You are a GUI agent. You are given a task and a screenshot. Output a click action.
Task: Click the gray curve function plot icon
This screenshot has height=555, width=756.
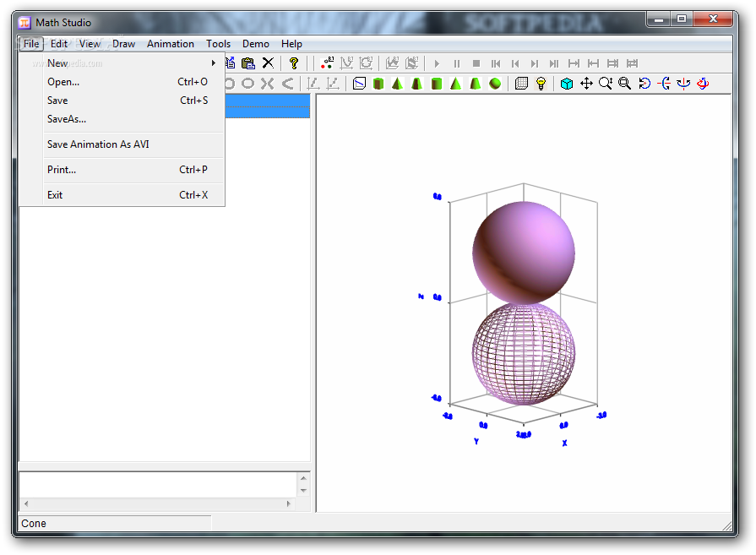pyautogui.click(x=346, y=63)
